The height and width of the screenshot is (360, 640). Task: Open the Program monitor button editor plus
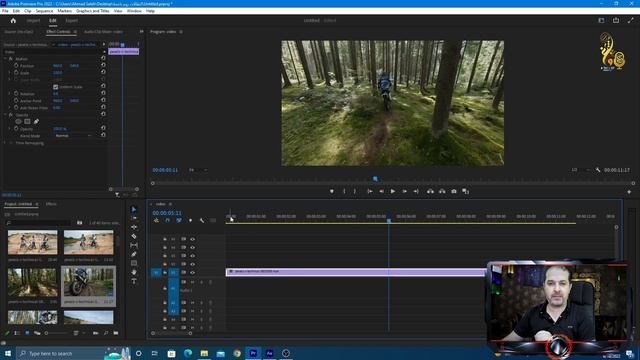tap(629, 191)
